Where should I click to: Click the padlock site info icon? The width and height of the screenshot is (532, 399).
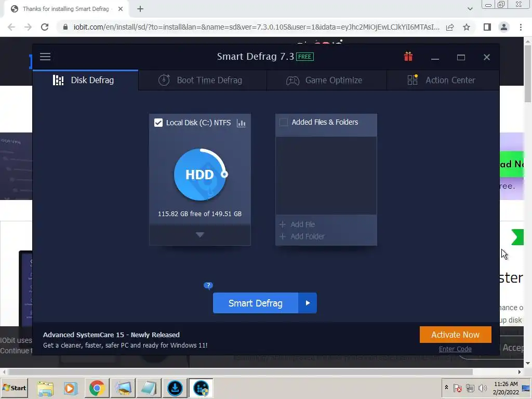(65, 27)
